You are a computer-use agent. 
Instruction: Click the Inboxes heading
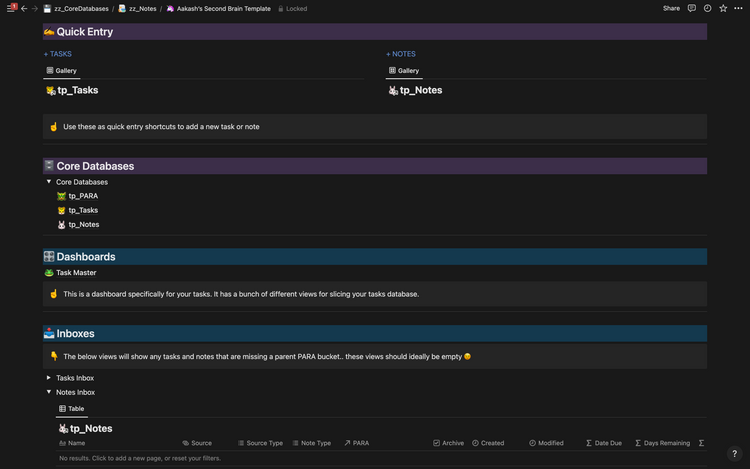click(75, 334)
